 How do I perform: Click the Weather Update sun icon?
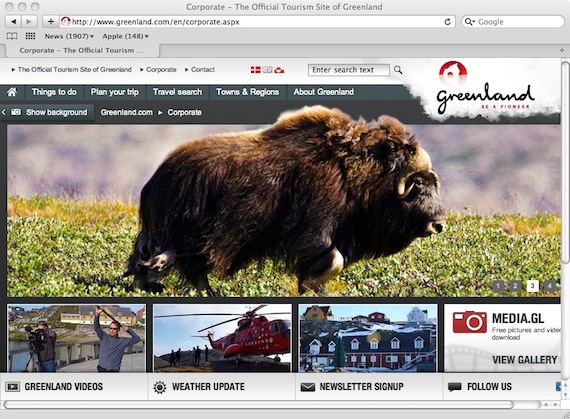[x=160, y=387]
